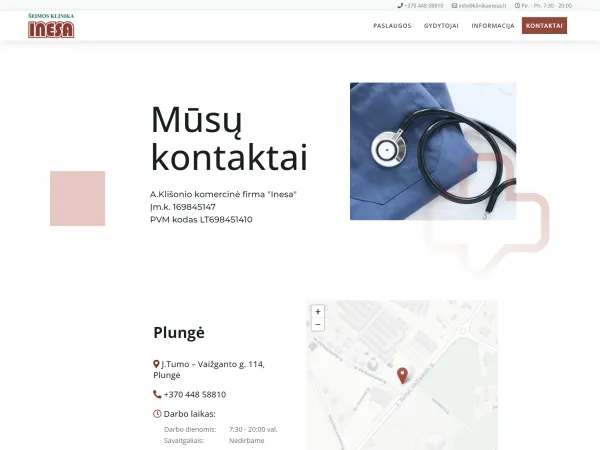Click the phone handset icon in Plungė section

[157, 394]
